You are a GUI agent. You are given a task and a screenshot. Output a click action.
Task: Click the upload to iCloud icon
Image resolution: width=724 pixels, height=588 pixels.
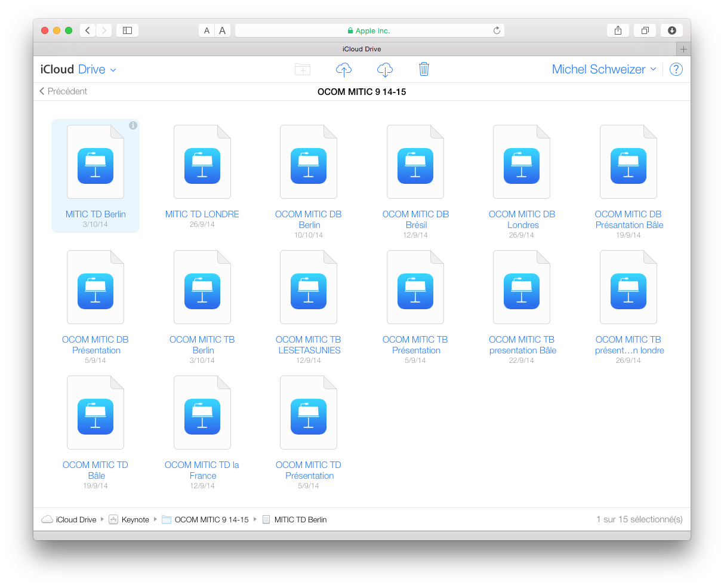point(344,69)
